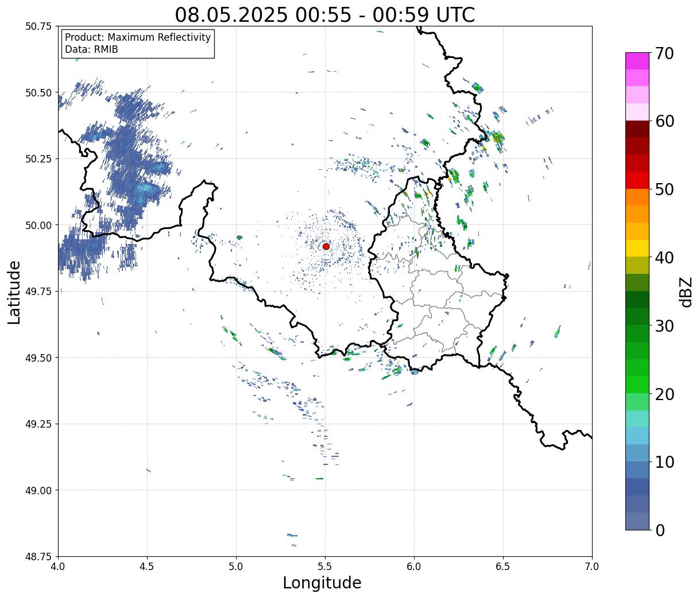Click the colorbar tick label 70

click(x=664, y=53)
